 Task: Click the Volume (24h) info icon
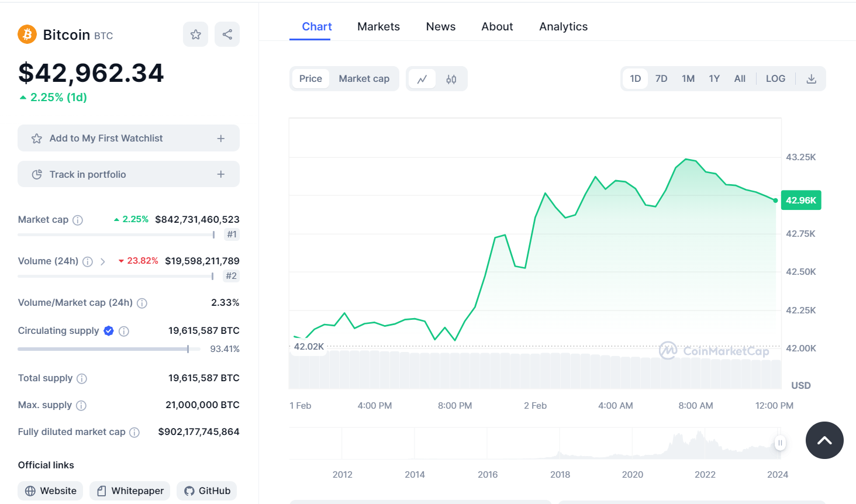88,262
